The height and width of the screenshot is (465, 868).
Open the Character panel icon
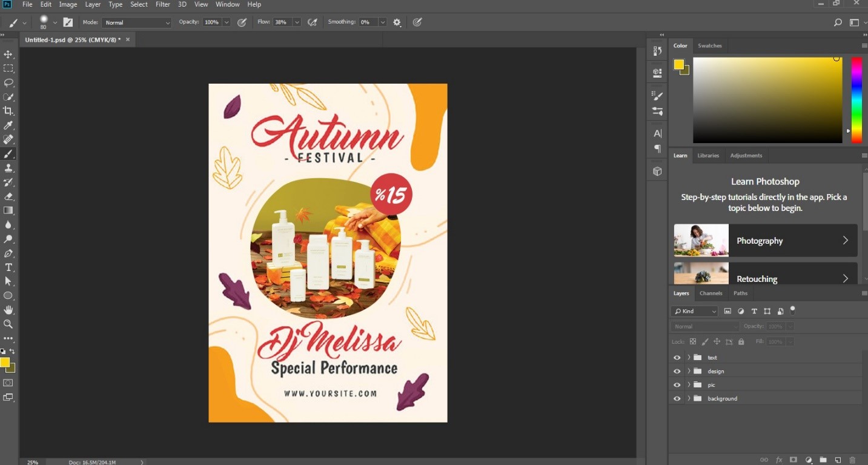tap(657, 133)
